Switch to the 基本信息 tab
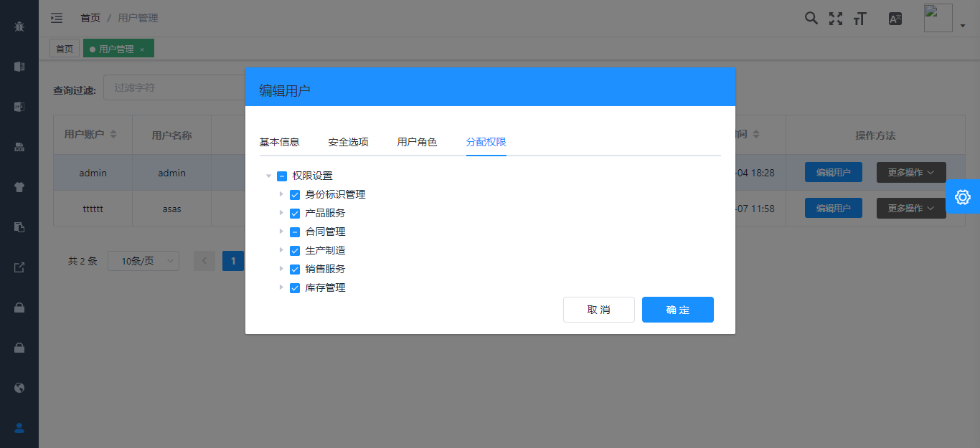 click(x=279, y=142)
